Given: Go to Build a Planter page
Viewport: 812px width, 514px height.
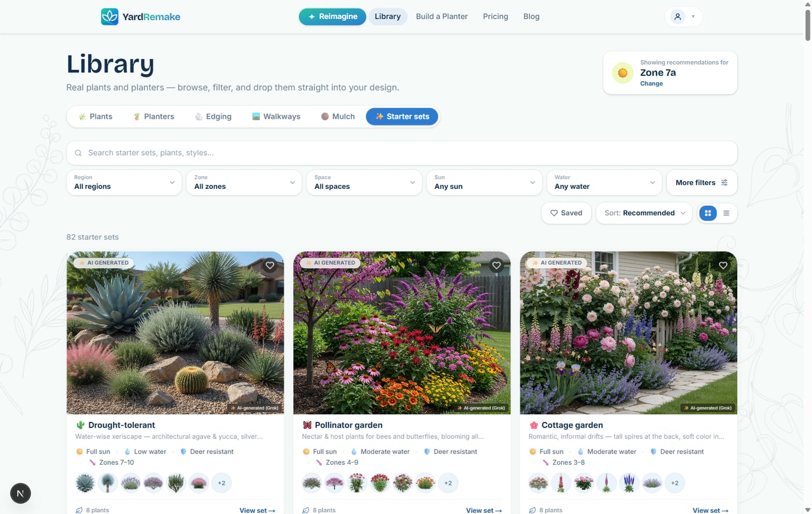Looking at the screenshot, I should [x=441, y=17].
